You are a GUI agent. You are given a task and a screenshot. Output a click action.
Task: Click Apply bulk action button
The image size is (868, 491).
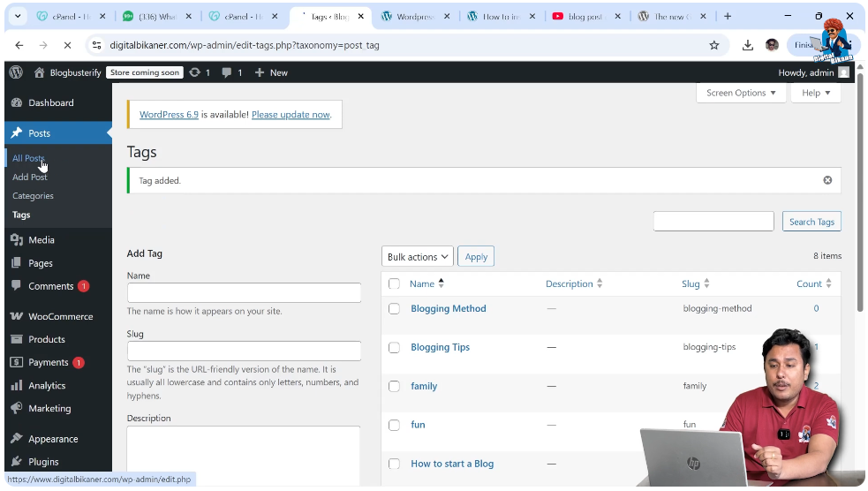coord(476,257)
